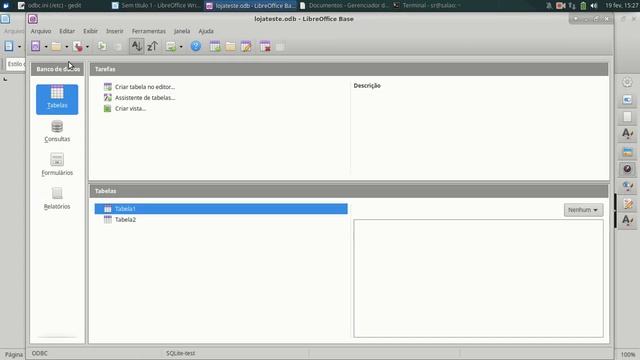Image resolution: width=640 pixels, height=360 pixels.
Task: Switch to the Relatórios section
Action: [57, 199]
